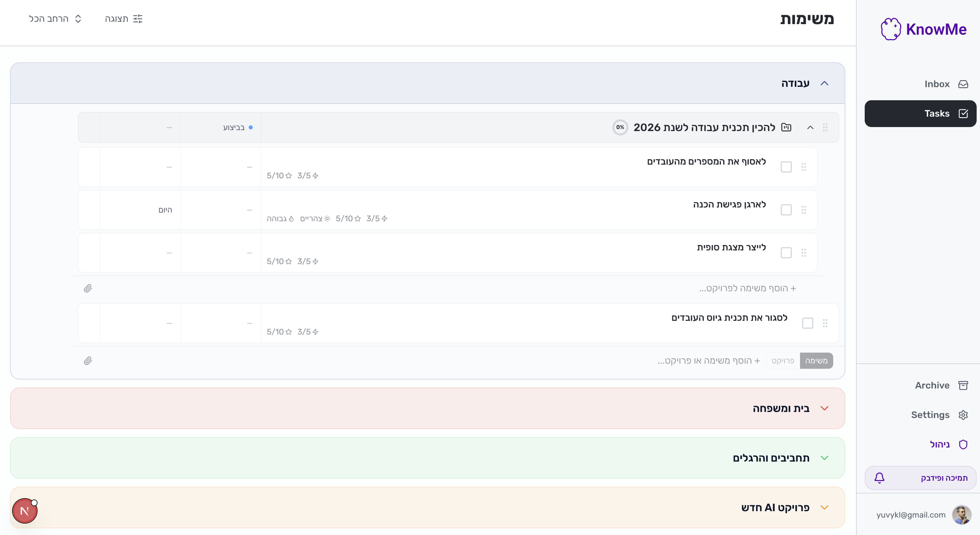This screenshot has width=980, height=535.
Task: Mark לארגן פגישת הכנה as done
Action: pos(786,210)
